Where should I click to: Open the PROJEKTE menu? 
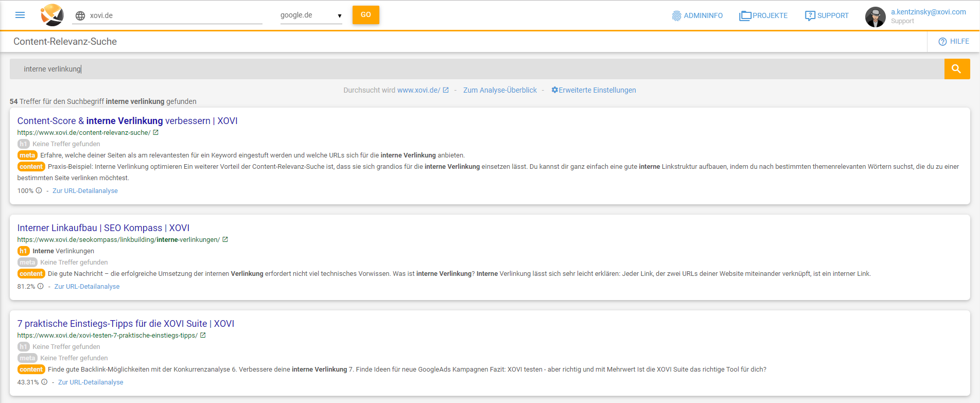pos(763,15)
